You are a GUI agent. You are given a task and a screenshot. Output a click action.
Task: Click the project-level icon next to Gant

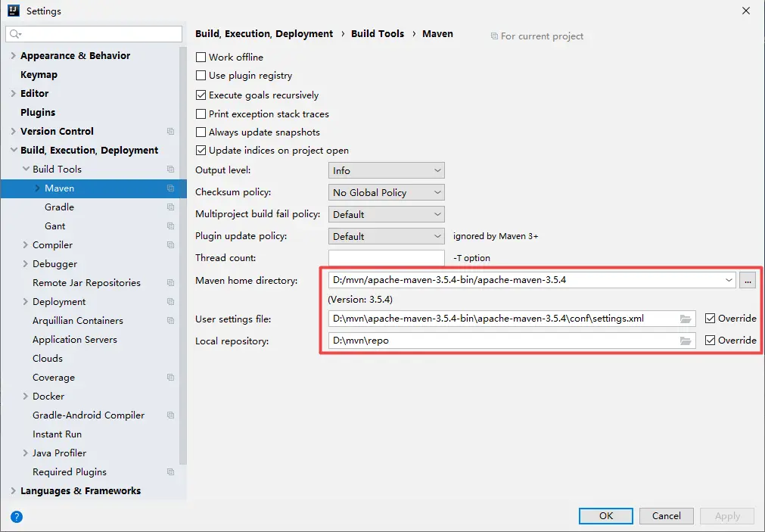[170, 226]
